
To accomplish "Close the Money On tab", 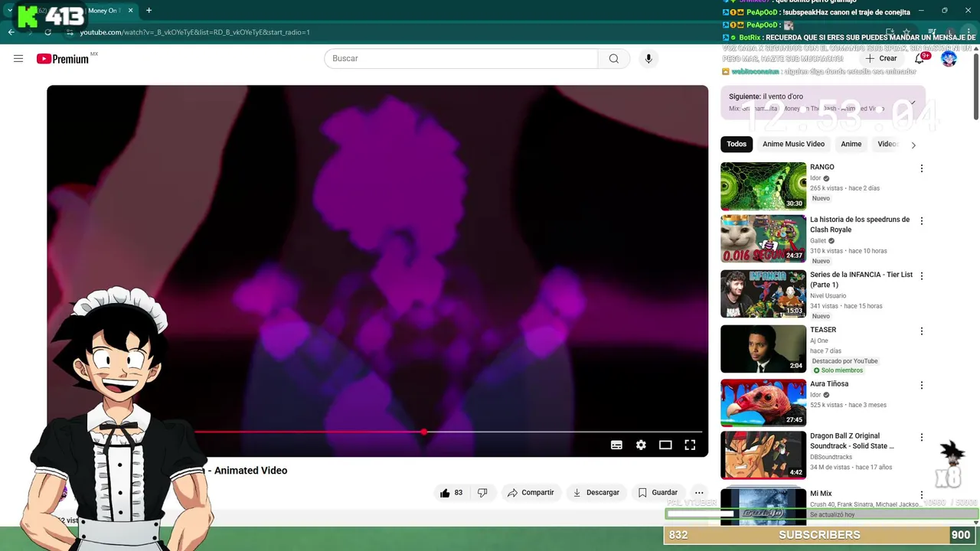I will [130, 11].
